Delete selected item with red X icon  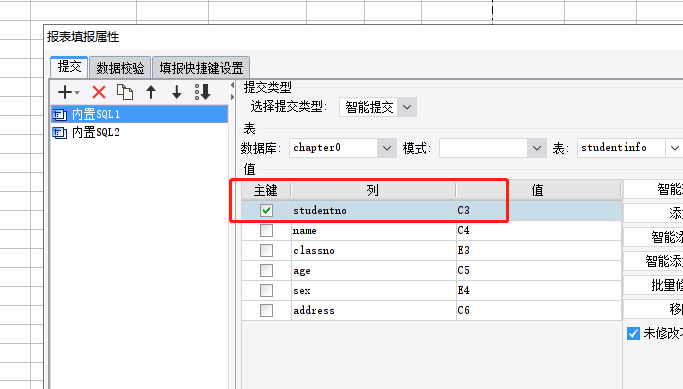(99, 92)
